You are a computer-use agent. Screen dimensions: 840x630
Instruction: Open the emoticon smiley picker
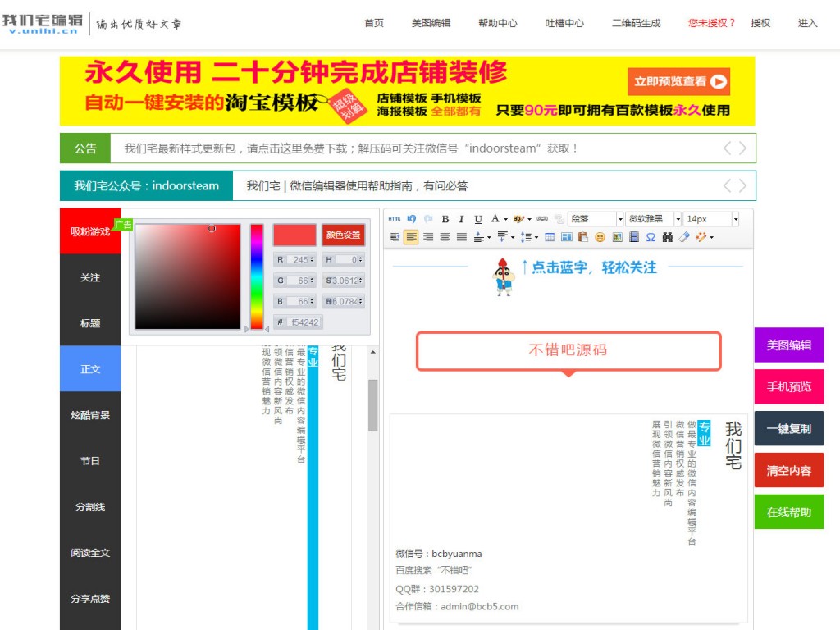click(600, 237)
